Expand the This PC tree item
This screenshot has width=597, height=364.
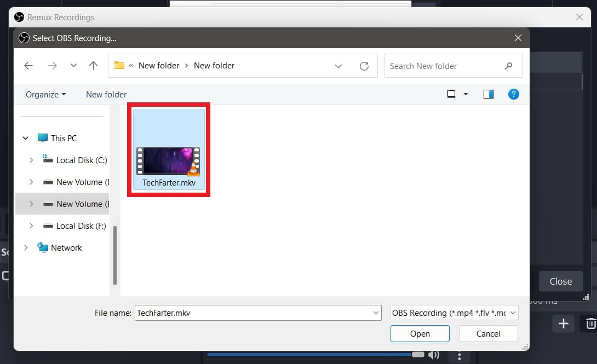[x=25, y=138]
